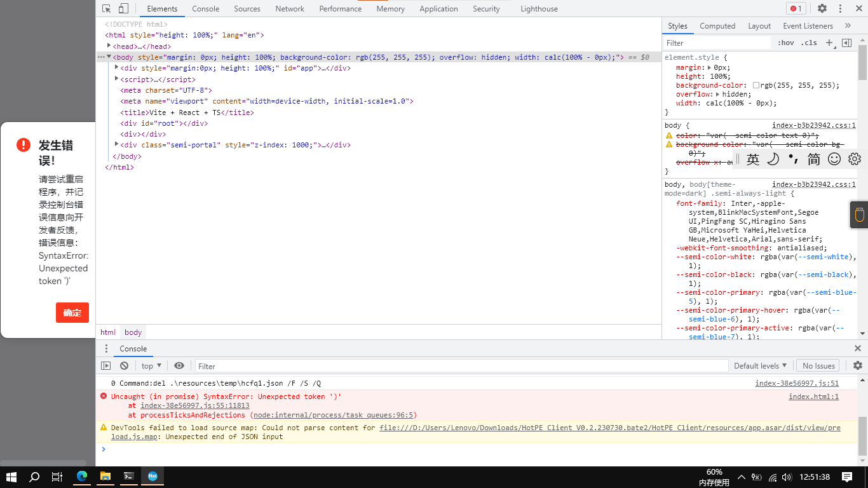Open the top execution context dropdown
This screenshot has height=488, width=868.
(150, 365)
